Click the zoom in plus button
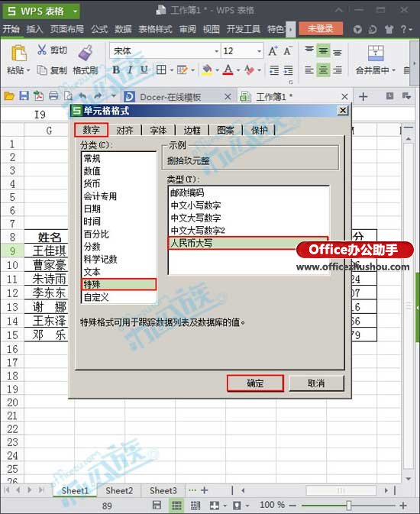The width and height of the screenshot is (420, 514). (x=404, y=505)
